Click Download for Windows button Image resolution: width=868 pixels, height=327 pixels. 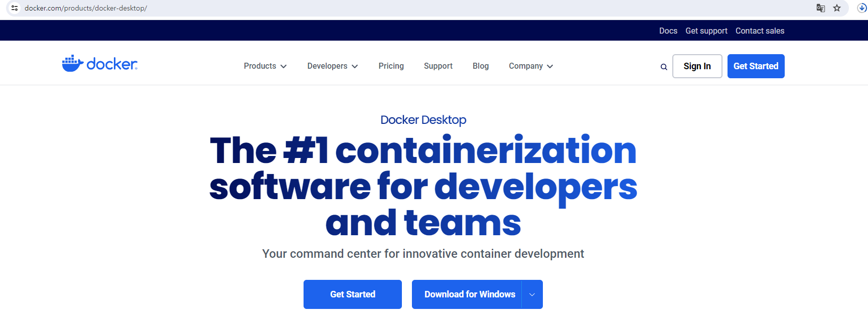(x=467, y=294)
